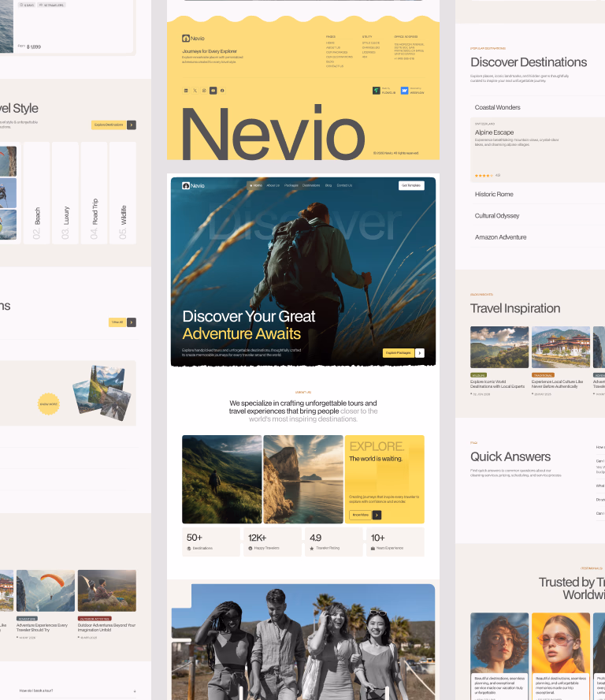Screen dimensions: 605x700
Task: Select Home in the hero navigation
Action: pyautogui.click(x=256, y=185)
